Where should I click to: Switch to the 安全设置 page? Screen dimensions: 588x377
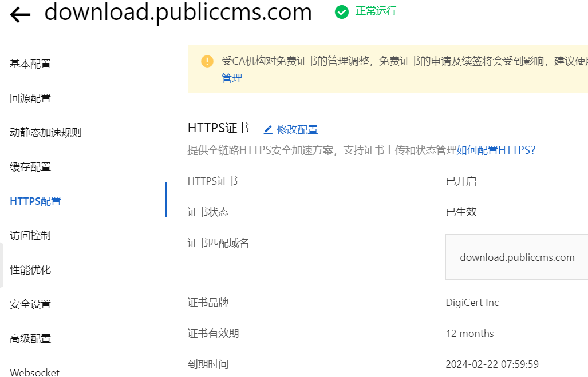(x=30, y=304)
